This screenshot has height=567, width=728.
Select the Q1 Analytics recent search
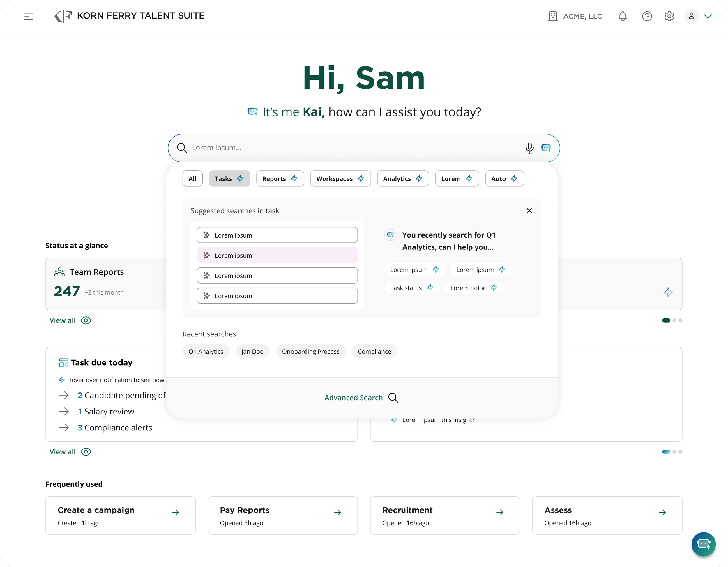(206, 351)
